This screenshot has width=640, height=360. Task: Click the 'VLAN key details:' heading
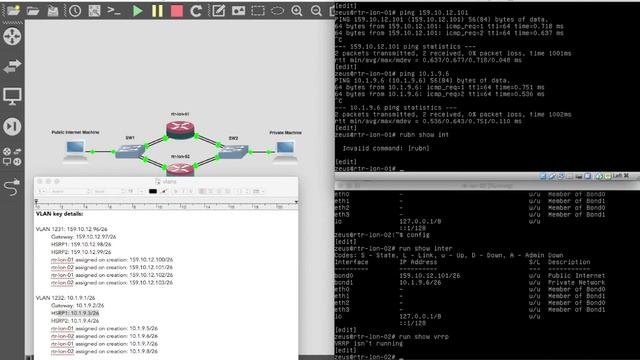[x=60, y=214]
